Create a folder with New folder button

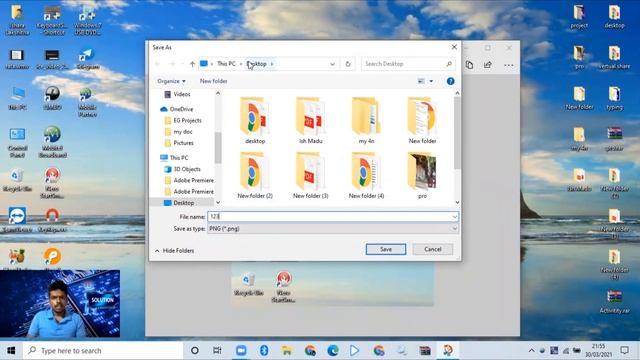[x=213, y=81]
